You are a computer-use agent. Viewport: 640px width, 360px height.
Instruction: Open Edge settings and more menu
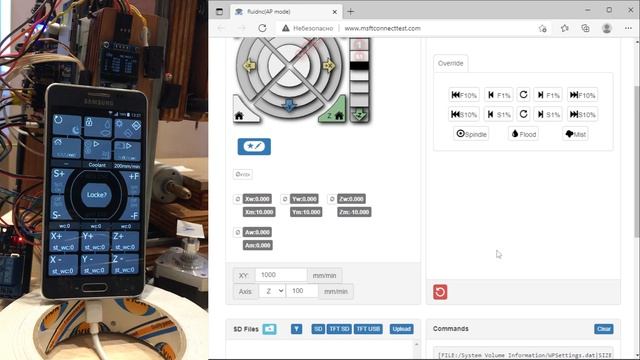[x=628, y=28]
